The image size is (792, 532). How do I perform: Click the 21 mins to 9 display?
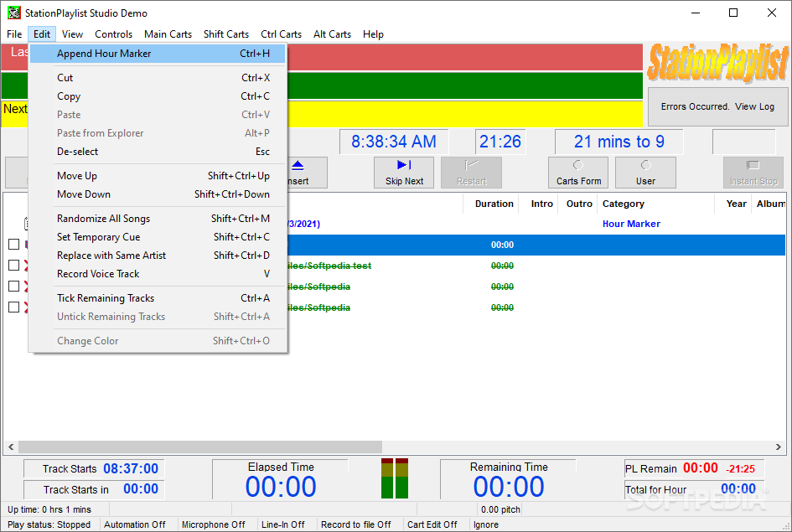619,142
